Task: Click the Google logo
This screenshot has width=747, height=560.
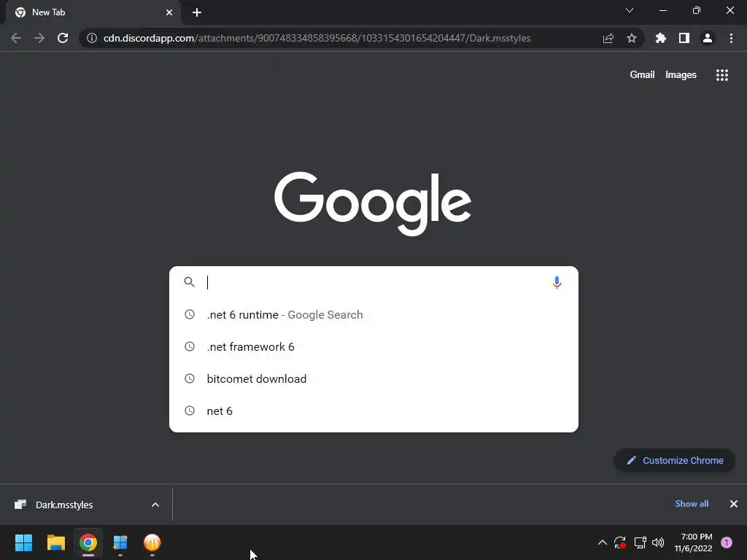Action: pos(373,203)
